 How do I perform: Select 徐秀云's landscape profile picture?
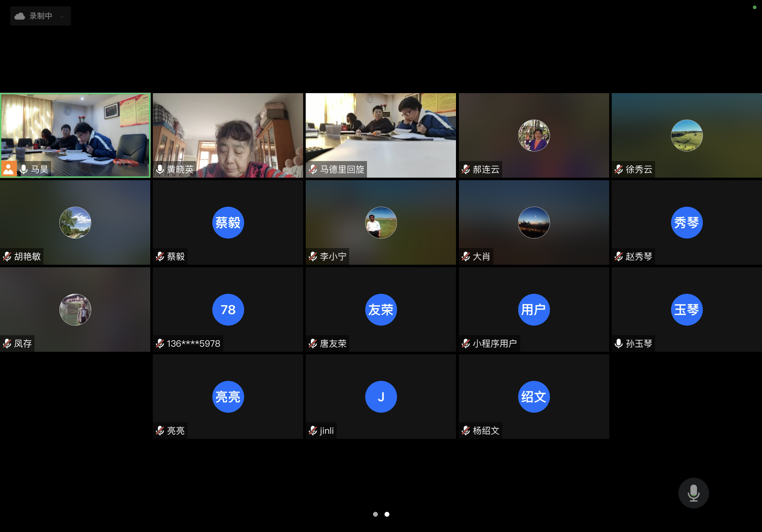point(686,135)
